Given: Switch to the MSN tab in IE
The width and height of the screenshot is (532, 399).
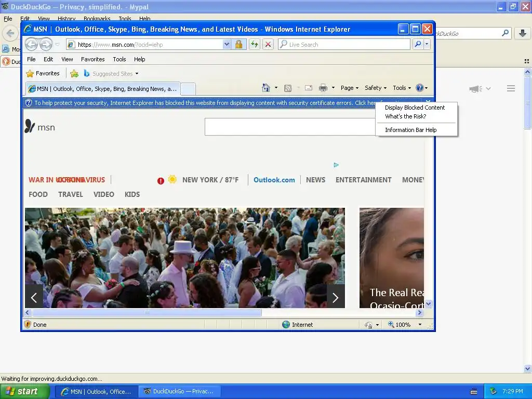Looking at the screenshot, I should tap(103, 89).
